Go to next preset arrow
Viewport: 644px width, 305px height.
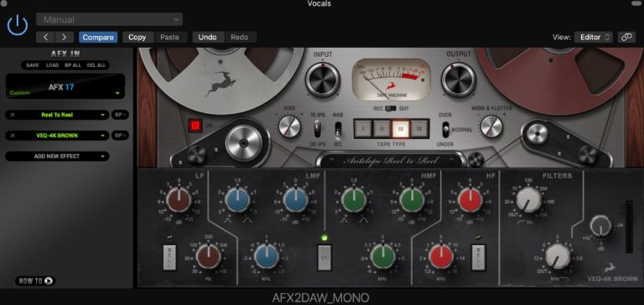(x=65, y=37)
